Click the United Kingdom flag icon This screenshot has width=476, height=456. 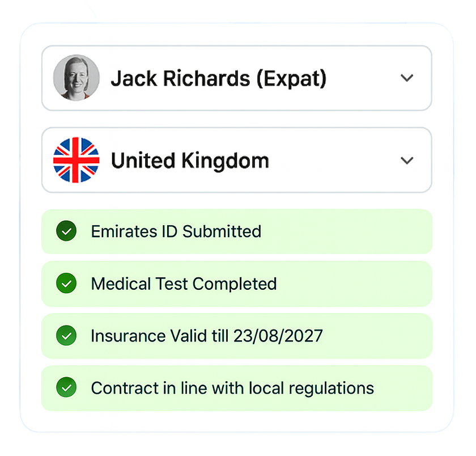[x=76, y=160]
